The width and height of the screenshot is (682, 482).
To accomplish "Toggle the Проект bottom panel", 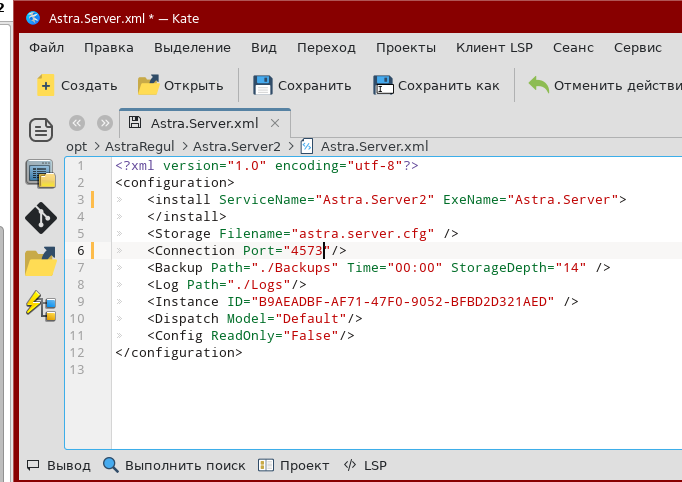I will pos(293,465).
